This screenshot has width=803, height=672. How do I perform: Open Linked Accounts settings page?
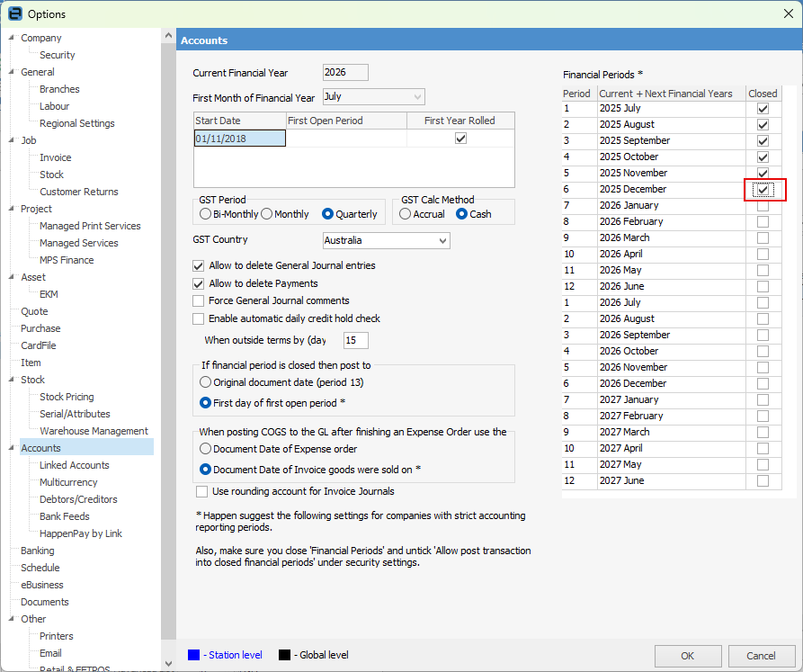(x=74, y=465)
